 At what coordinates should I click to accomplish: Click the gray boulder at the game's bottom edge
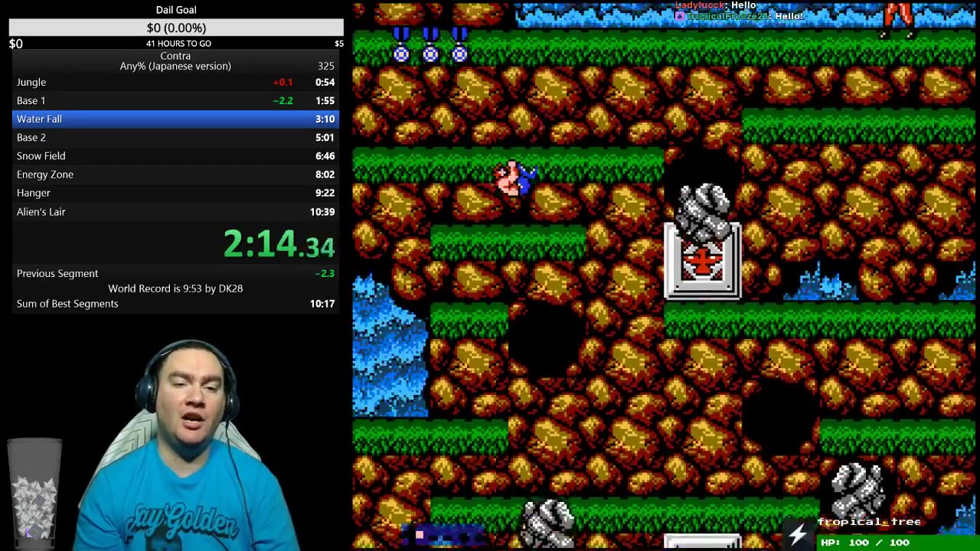549,524
